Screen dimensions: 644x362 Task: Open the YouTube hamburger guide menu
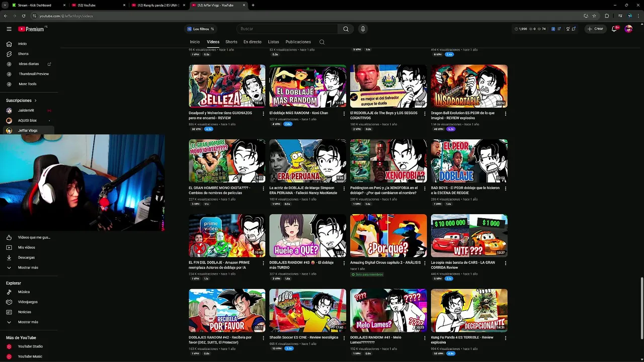[9, 29]
